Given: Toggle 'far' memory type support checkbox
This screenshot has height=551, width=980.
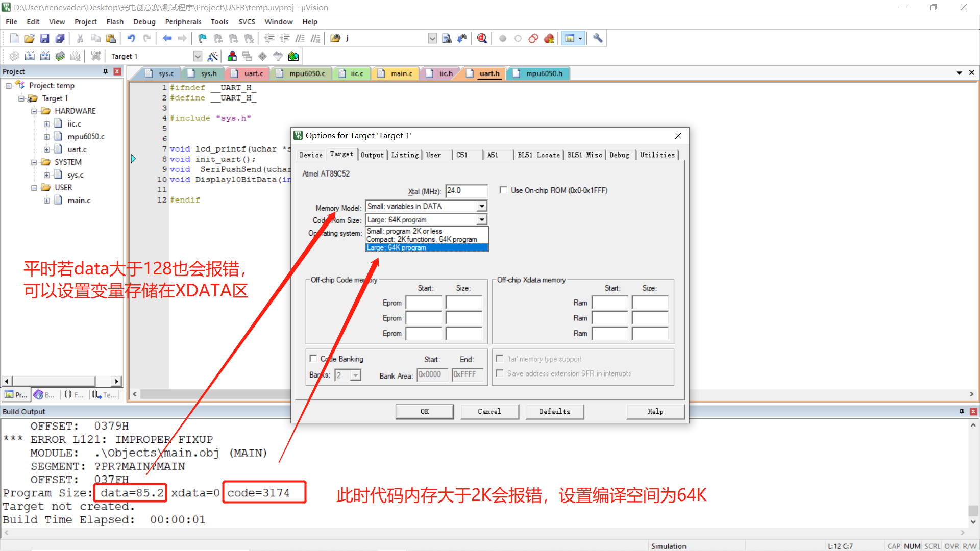Looking at the screenshot, I should [x=500, y=358].
